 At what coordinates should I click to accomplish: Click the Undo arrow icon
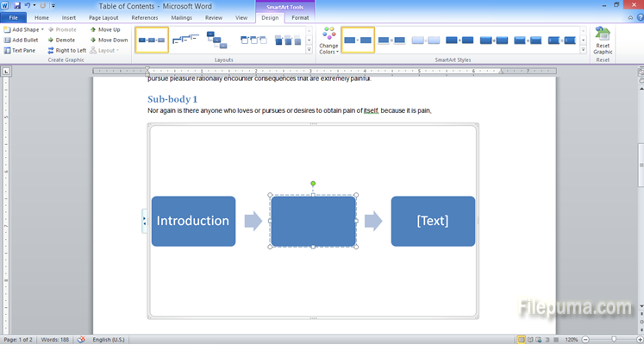(28, 5)
